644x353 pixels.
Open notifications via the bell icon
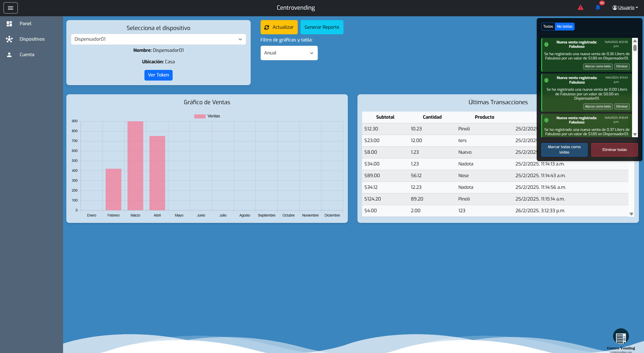[x=598, y=7]
